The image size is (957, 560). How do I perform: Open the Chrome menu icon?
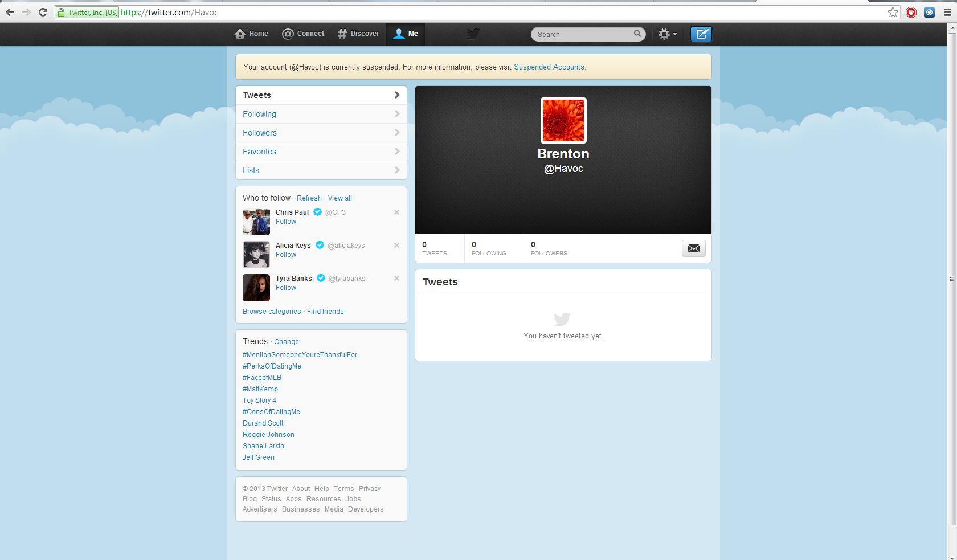click(x=947, y=12)
